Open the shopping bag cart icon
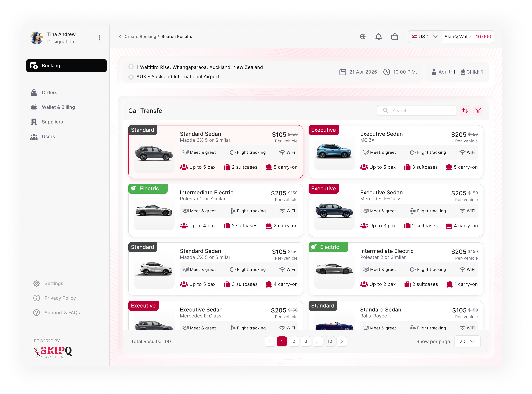Image resolution: width=532 pixels, height=394 pixels. pos(395,36)
